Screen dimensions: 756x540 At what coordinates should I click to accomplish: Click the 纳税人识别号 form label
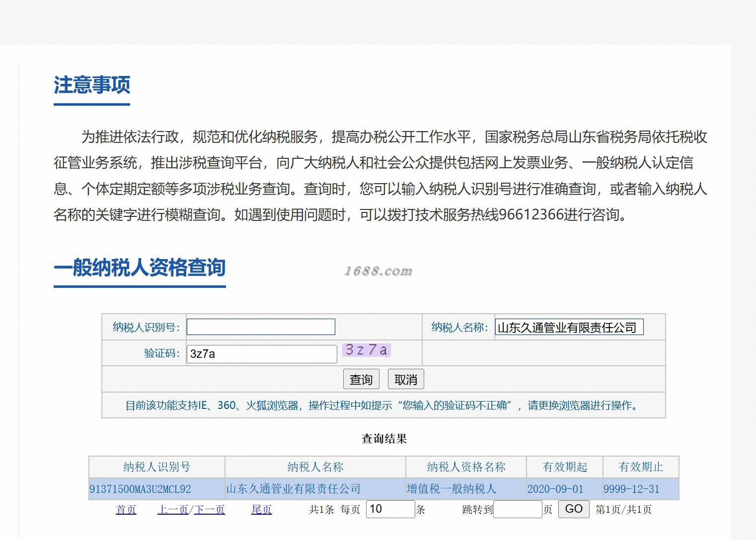point(146,327)
